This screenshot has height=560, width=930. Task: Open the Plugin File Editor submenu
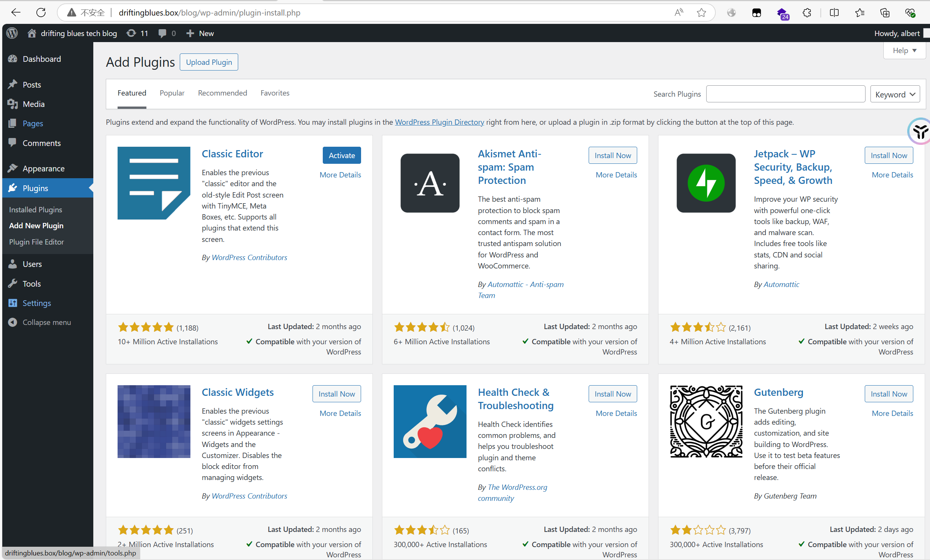(x=36, y=242)
